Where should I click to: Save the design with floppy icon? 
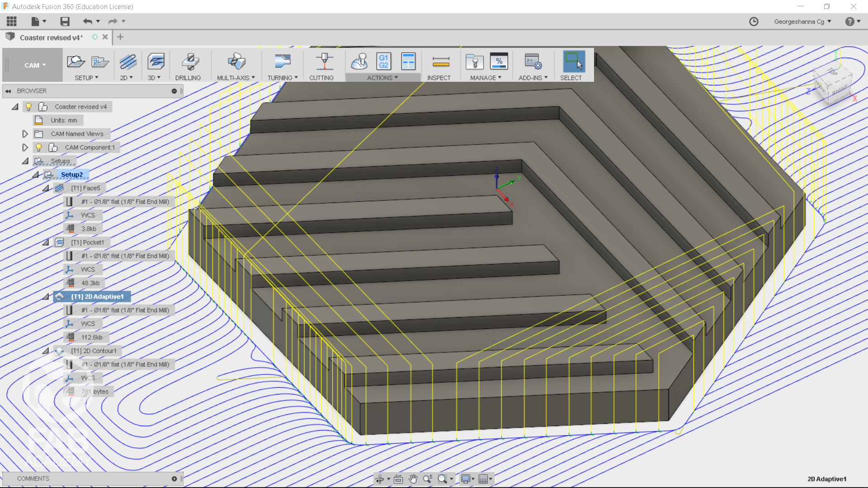(x=65, y=21)
